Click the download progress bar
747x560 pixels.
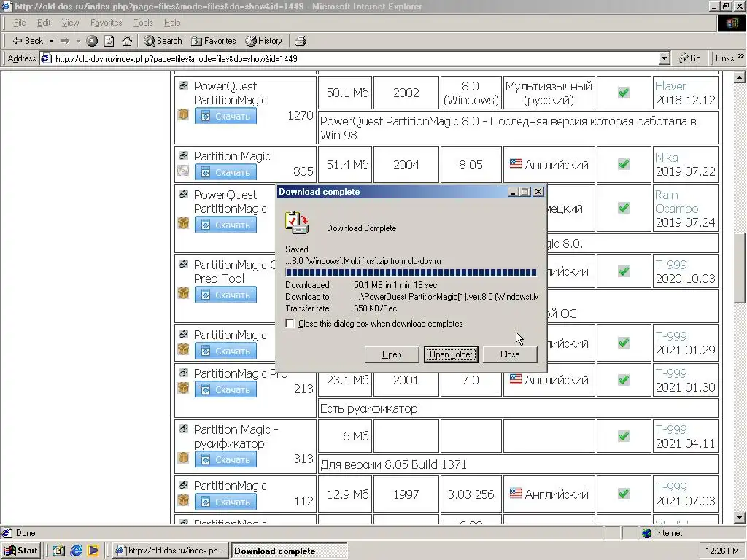(411, 273)
